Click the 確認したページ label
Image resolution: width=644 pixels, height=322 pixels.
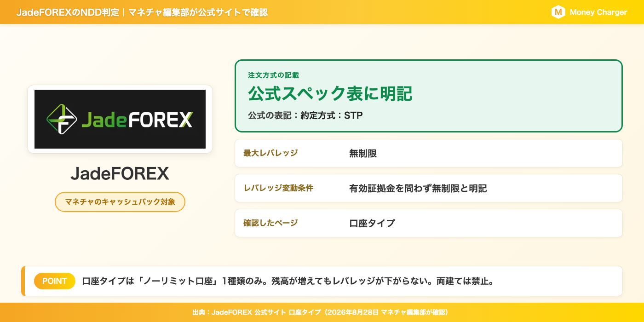point(270,223)
